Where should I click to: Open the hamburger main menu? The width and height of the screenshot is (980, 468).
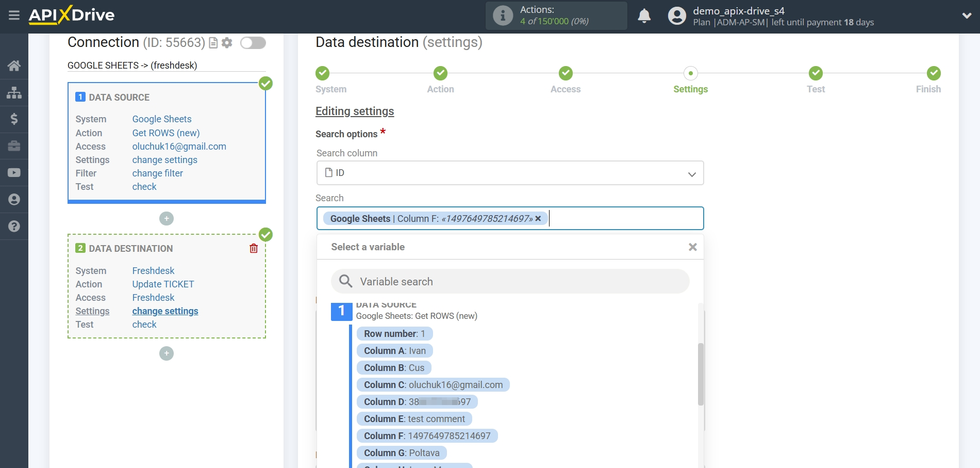14,15
